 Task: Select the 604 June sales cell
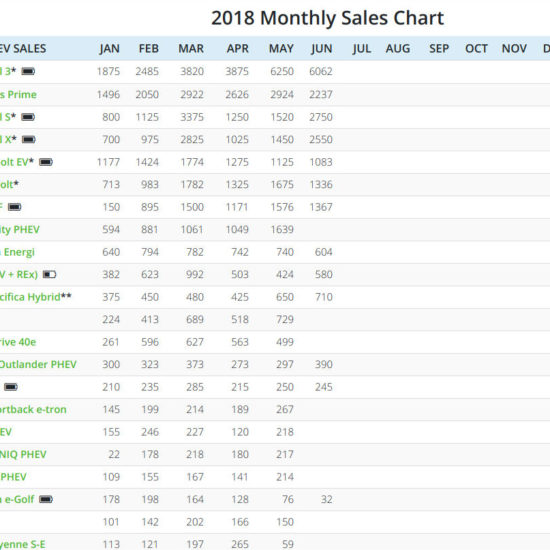323,252
